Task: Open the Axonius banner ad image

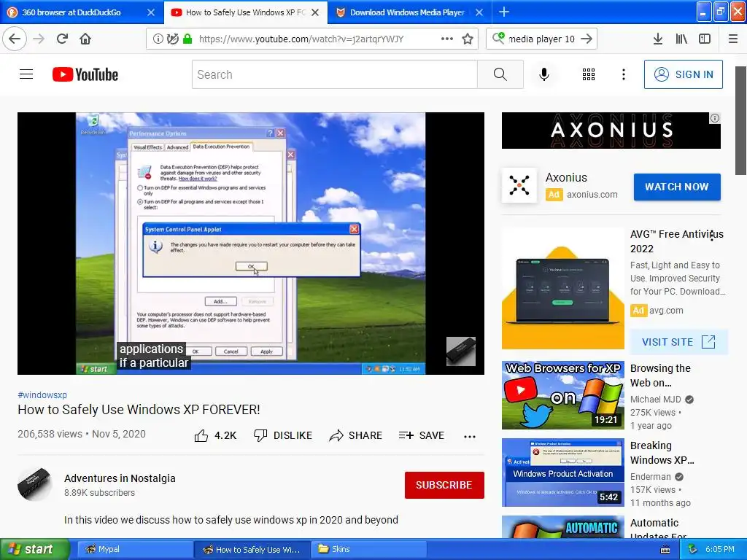Action: tap(611, 131)
